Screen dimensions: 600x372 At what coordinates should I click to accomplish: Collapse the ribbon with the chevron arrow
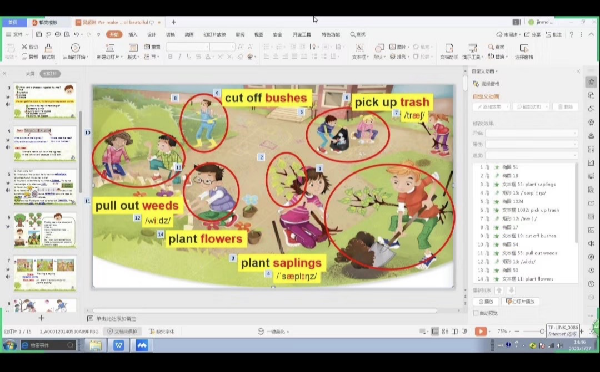(591, 34)
